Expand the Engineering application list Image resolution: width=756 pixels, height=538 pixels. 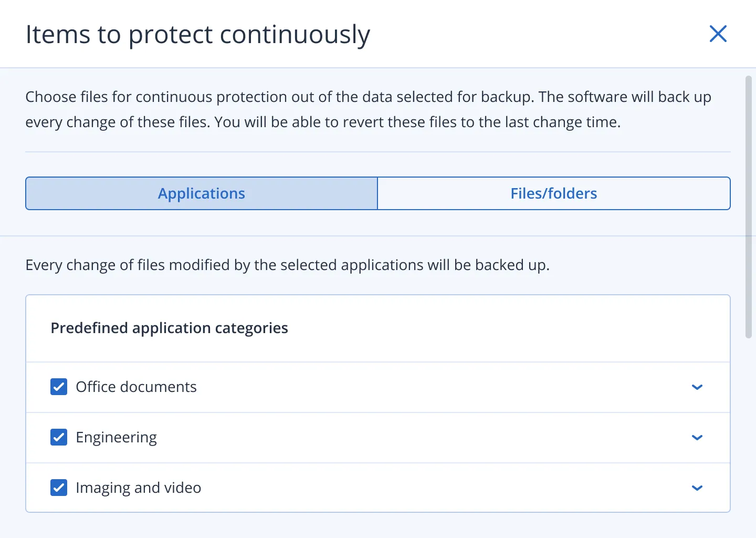click(697, 438)
